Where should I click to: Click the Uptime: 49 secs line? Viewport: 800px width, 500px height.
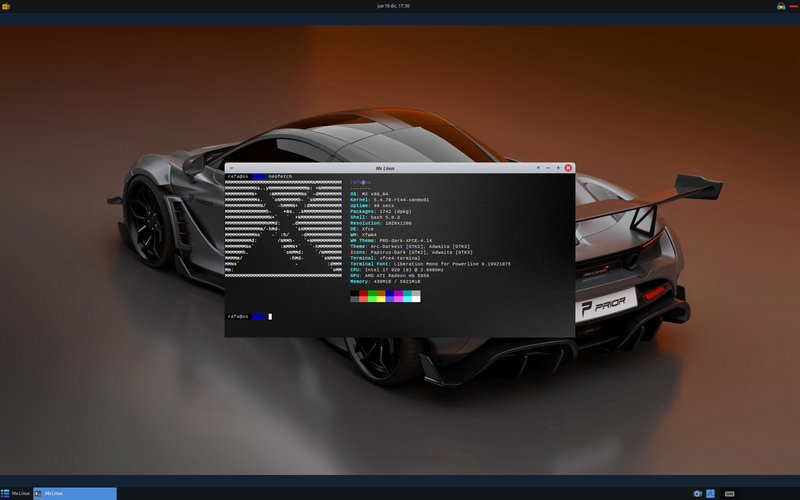coord(372,206)
